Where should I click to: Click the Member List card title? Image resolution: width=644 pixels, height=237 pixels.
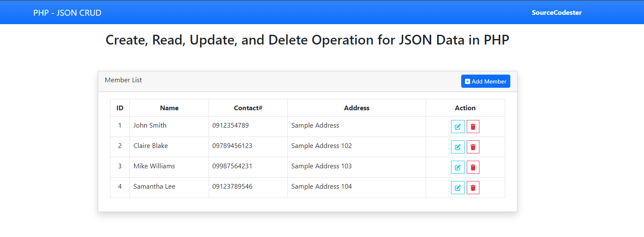[x=124, y=80]
